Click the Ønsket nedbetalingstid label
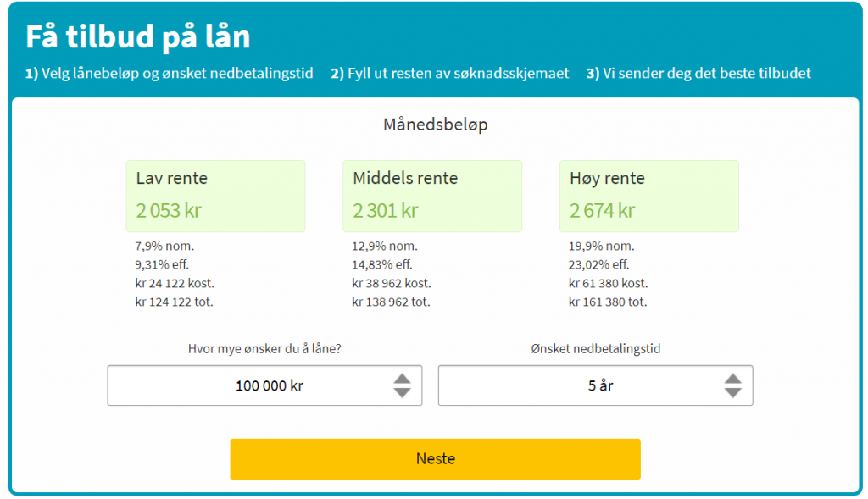The image size is (868, 499). point(595,348)
